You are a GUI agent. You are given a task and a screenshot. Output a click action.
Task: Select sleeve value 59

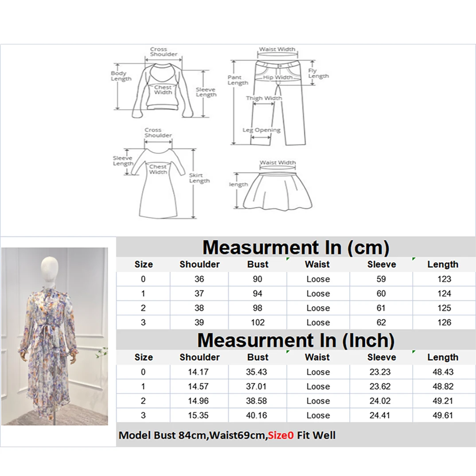pos(381,279)
